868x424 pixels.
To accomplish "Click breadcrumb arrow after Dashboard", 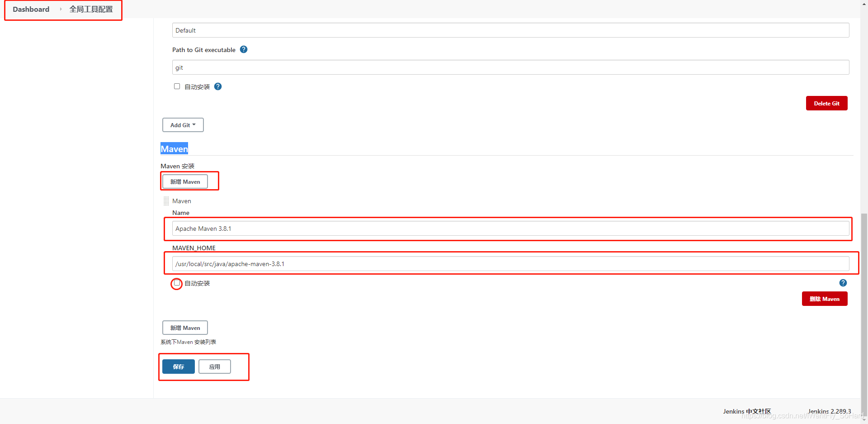I will (61, 9).
